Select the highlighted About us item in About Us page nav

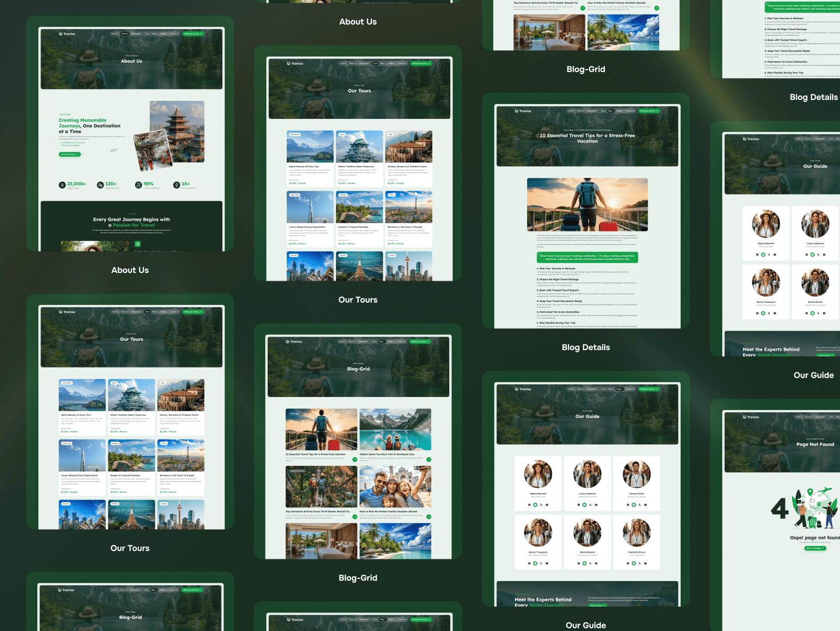[125, 34]
